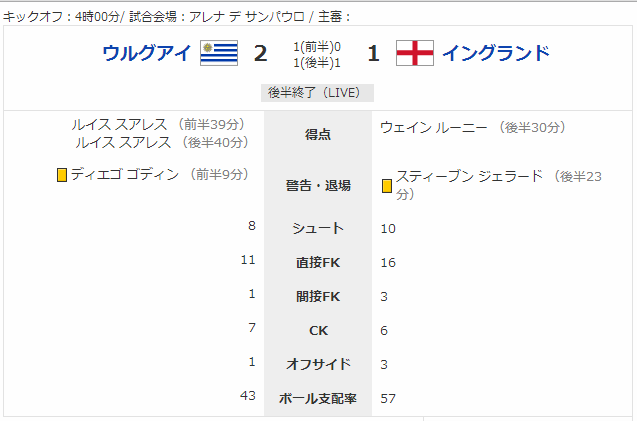Open the ウルグアイ team link
The image size is (637, 421).
(147, 53)
